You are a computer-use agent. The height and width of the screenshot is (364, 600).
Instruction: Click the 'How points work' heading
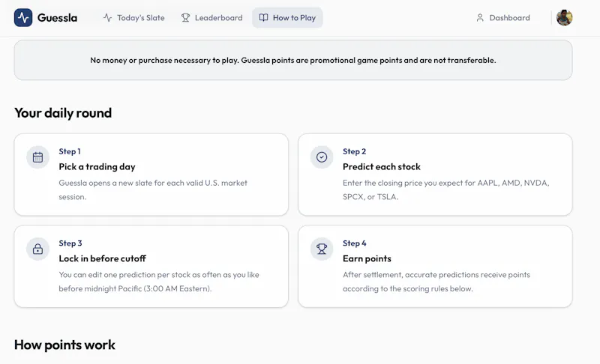point(64,345)
